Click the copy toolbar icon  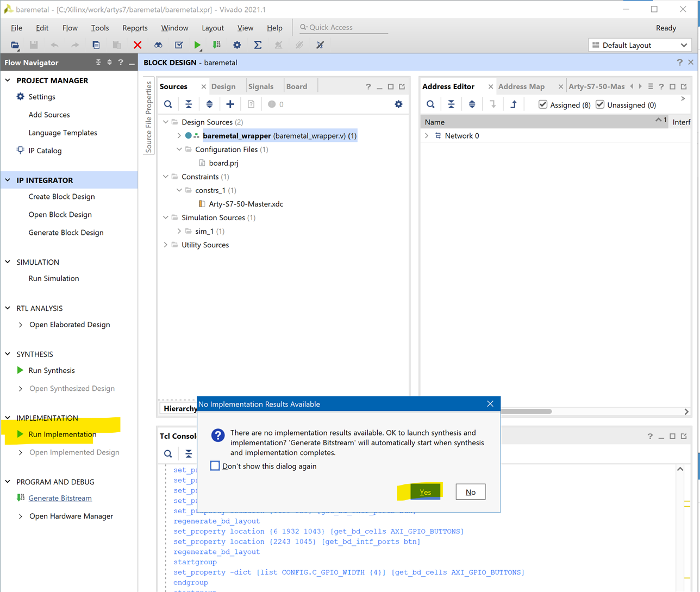(x=96, y=45)
